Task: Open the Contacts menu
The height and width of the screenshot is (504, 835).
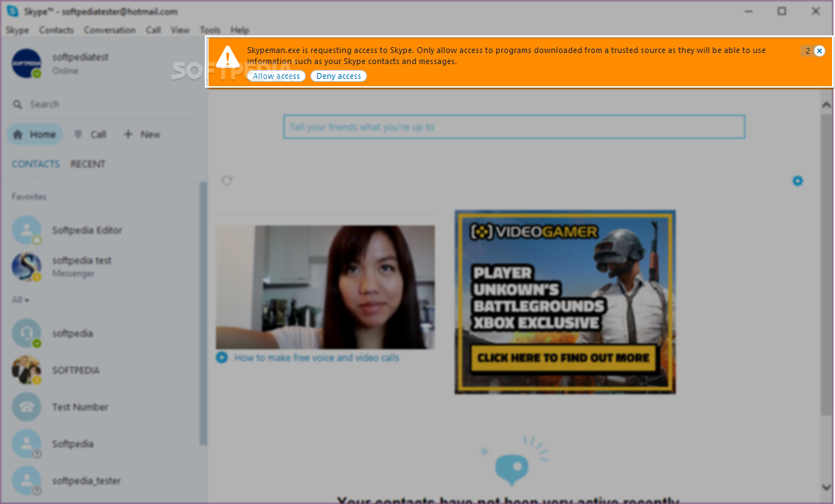Action: pyautogui.click(x=56, y=29)
